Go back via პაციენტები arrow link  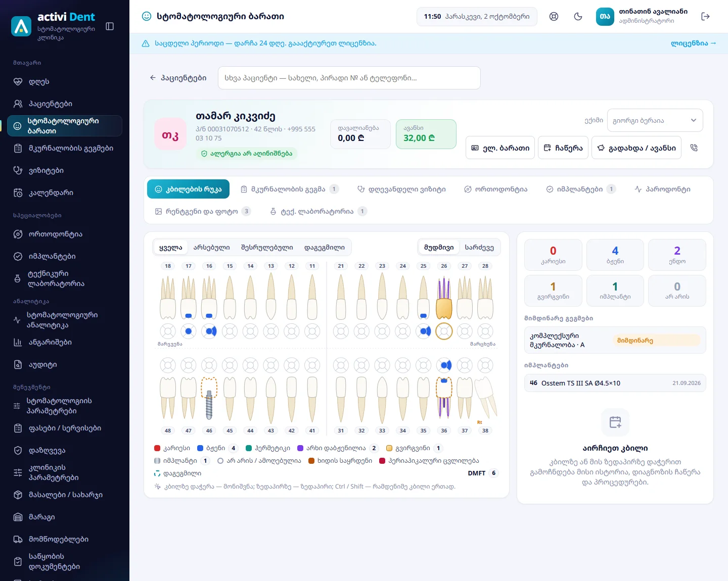(x=178, y=78)
